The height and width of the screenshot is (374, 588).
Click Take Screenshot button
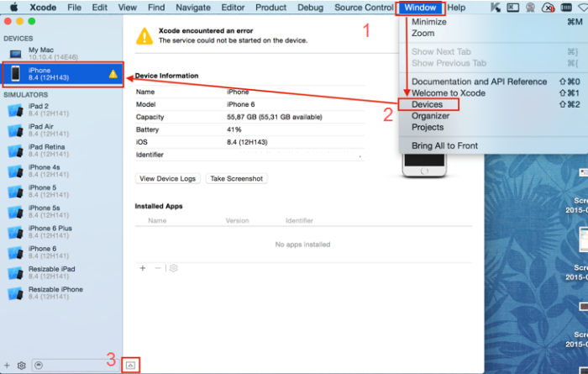point(236,178)
